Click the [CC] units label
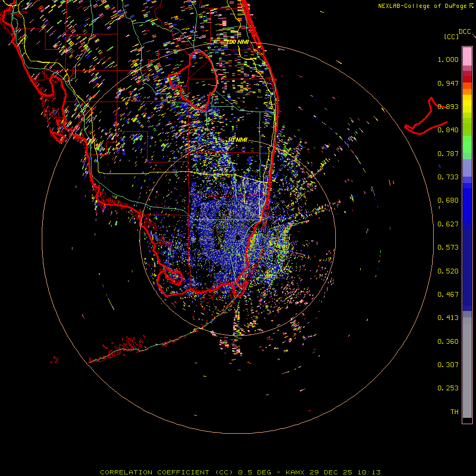This screenshot has width=476, height=476. 451,36
